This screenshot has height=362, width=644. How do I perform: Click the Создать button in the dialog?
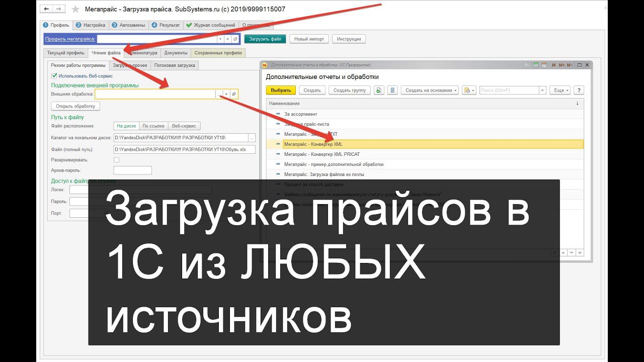(312, 90)
